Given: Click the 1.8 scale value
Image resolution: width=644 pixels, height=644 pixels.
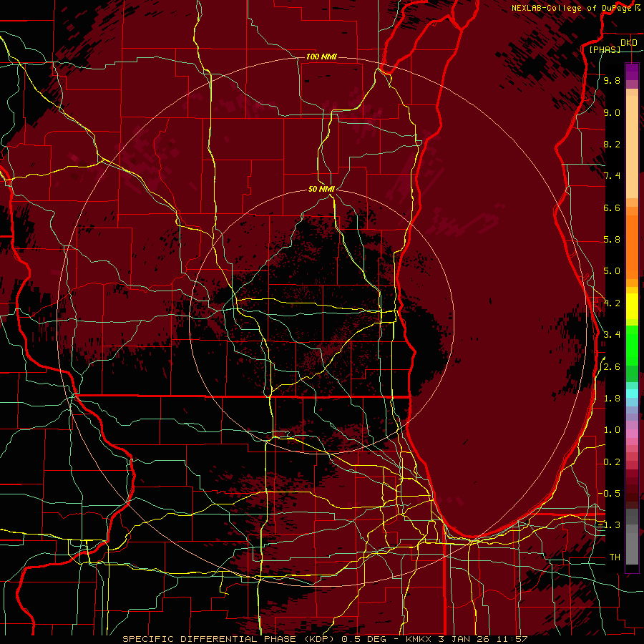Looking at the screenshot, I should (612, 399).
